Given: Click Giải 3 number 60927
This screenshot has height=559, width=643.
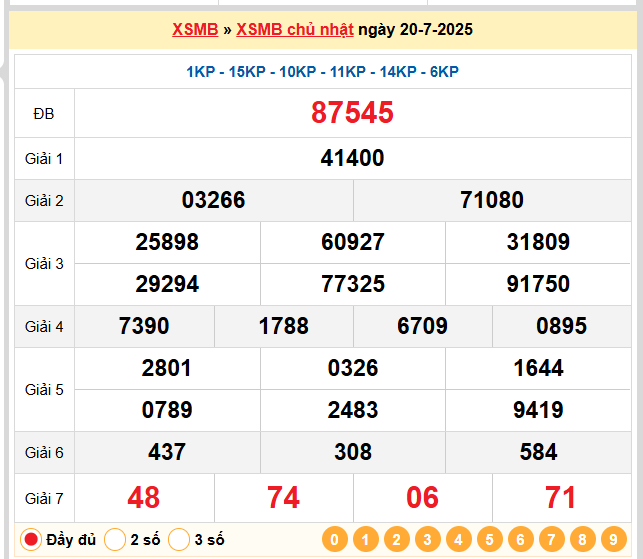Looking at the screenshot, I should [x=353, y=242].
